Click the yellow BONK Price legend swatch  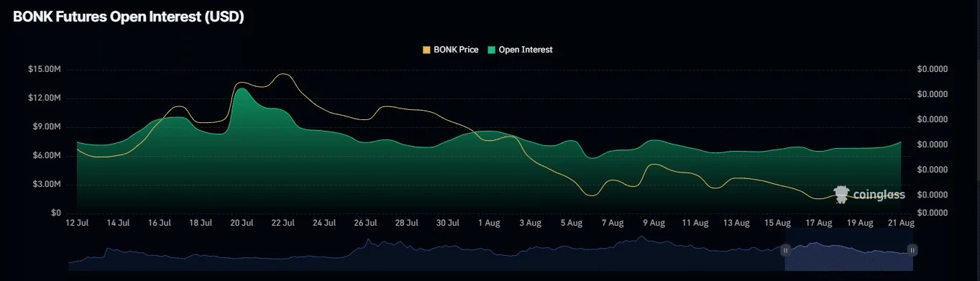(x=426, y=50)
